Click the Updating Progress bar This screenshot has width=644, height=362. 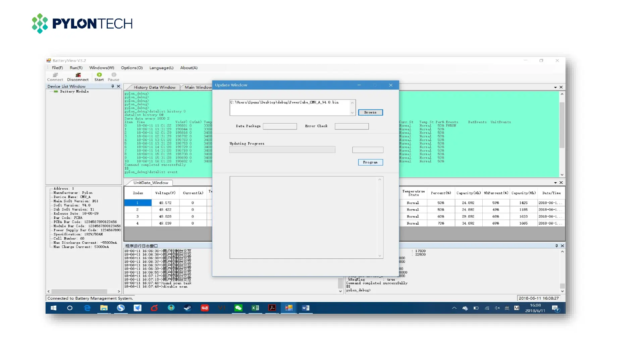pyautogui.click(x=282, y=149)
